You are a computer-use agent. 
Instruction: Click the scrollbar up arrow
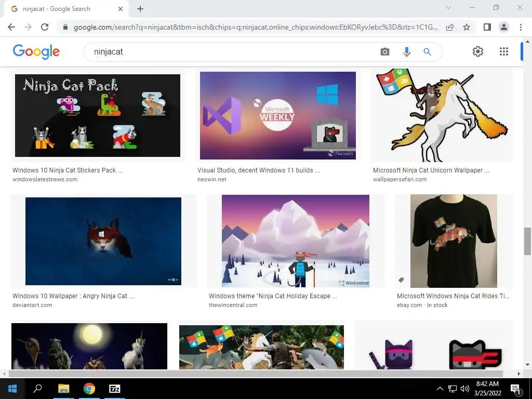pyautogui.click(x=527, y=42)
